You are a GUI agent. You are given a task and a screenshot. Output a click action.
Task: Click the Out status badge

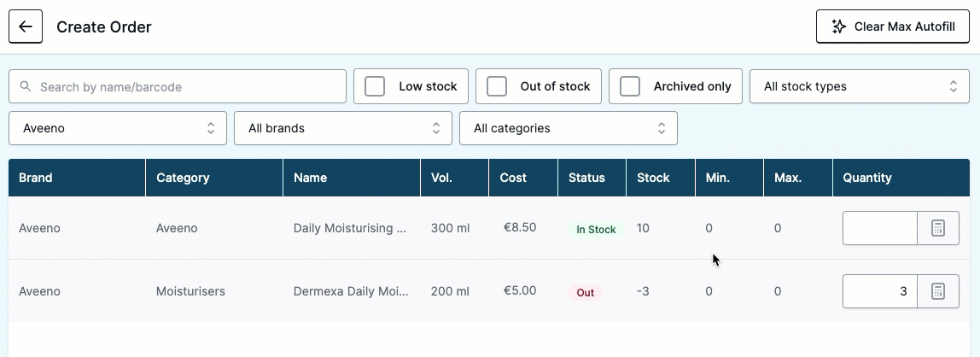pyautogui.click(x=585, y=293)
